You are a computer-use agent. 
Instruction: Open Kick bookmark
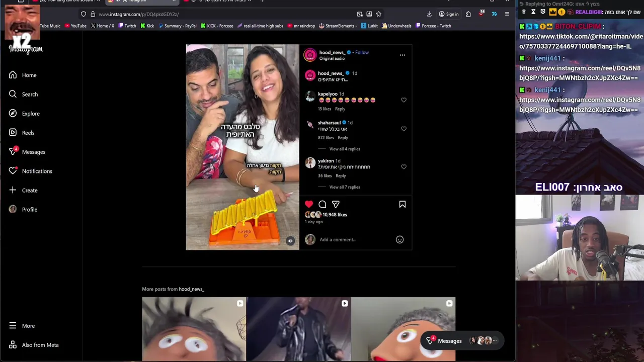tap(147, 26)
